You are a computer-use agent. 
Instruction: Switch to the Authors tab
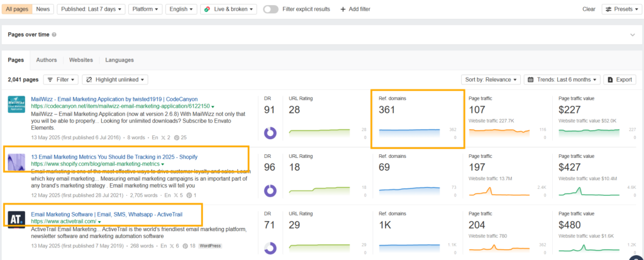point(47,60)
